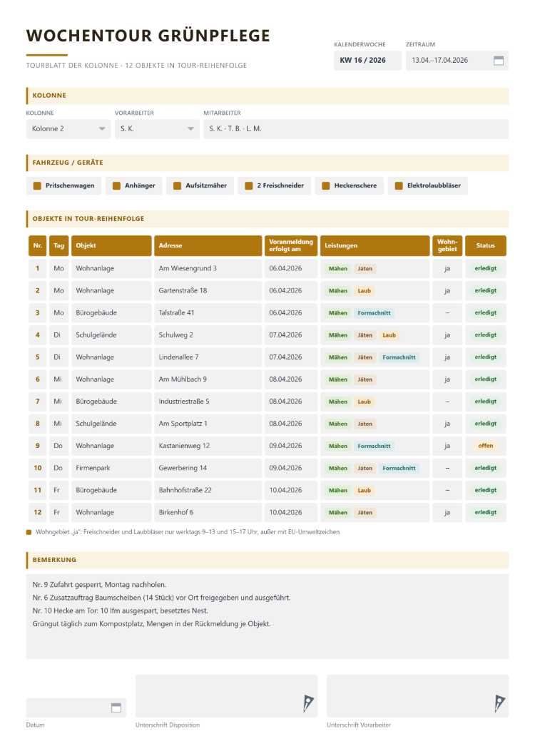Click the Unterschrift Disposition signature box
The height and width of the screenshot is (756, 535).
tap(226, 695)
